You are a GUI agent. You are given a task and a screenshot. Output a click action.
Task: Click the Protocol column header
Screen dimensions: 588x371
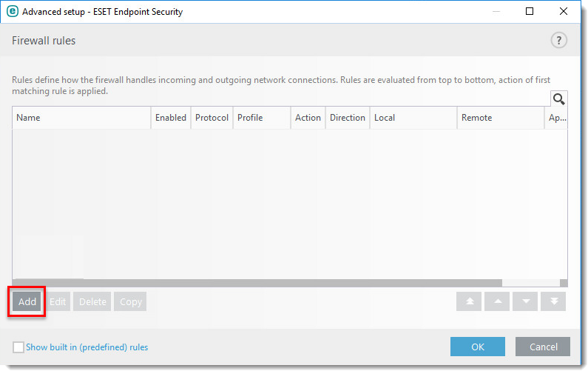coord(212,118)
